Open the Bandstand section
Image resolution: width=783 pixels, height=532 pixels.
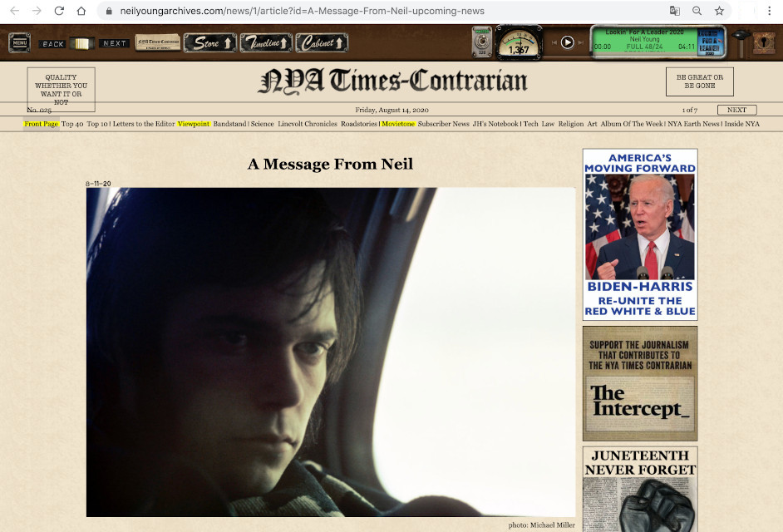point(229,124)
